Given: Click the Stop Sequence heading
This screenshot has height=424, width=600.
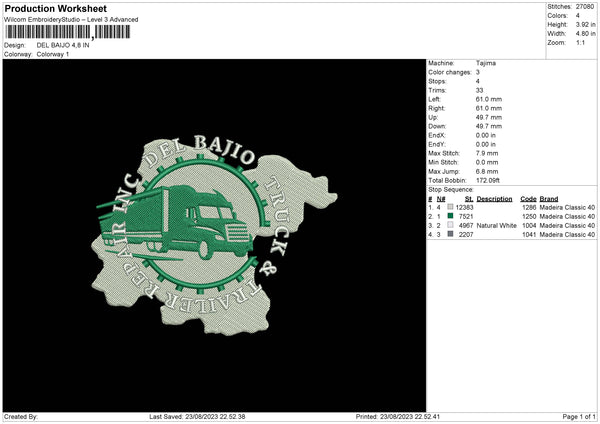Looking at the screenshot, I should (451, 190).
